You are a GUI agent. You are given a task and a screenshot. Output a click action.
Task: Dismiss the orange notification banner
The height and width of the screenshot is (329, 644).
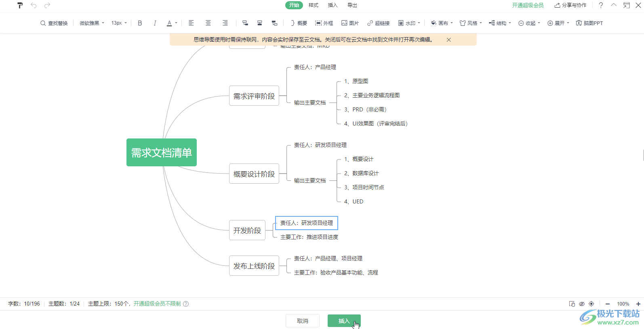[x=448, y=40]
